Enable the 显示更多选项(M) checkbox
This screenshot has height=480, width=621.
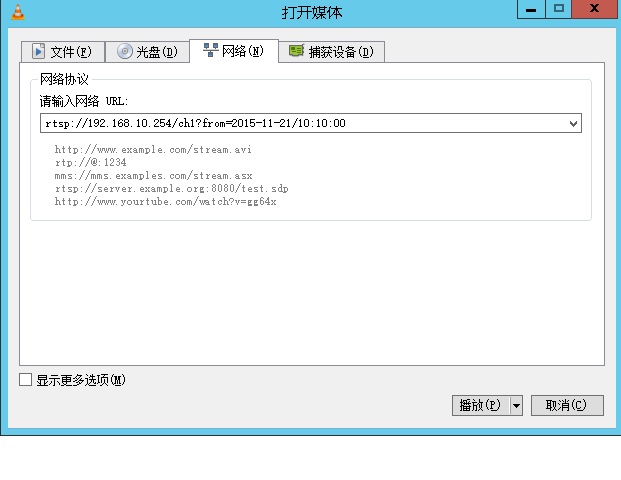25,379
